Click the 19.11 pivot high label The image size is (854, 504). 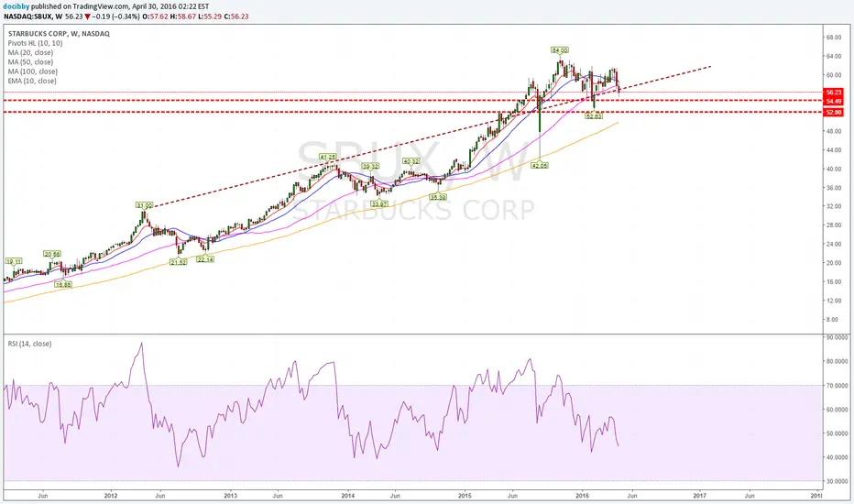[x=14, y=261]
